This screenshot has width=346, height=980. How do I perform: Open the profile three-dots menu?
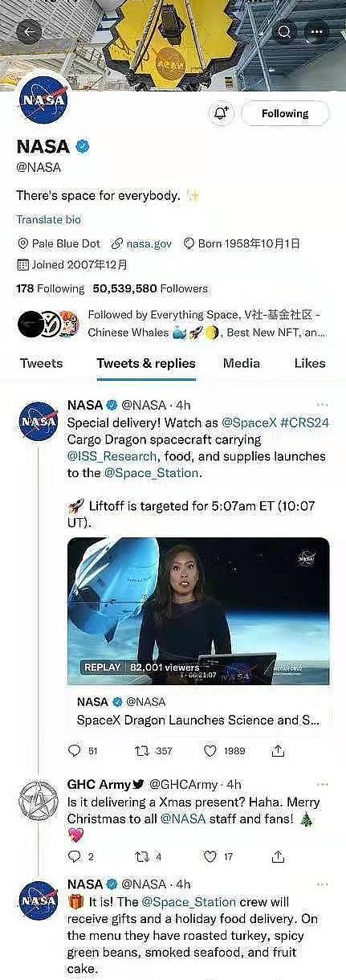(318, 32)
